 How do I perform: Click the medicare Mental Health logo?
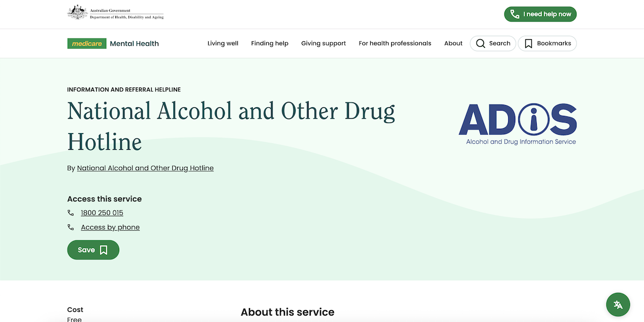click(x=113, y=43)
